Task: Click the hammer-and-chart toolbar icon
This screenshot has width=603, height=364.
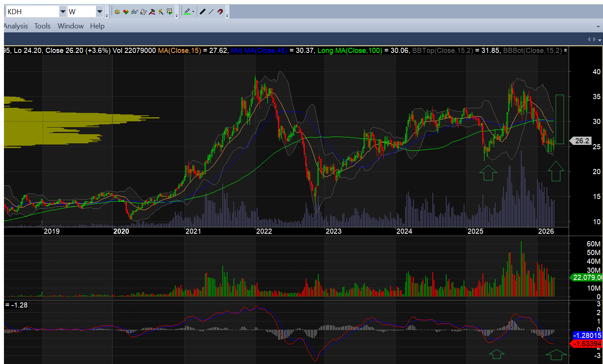Action: [x=152, y=12]
